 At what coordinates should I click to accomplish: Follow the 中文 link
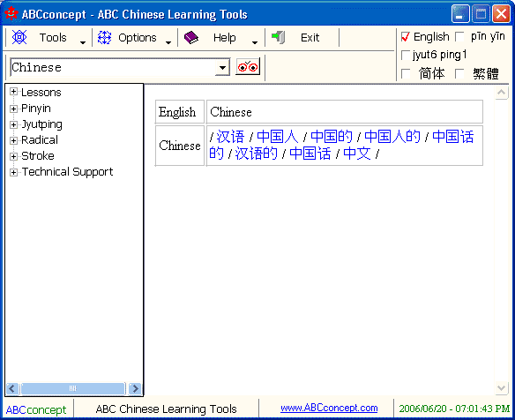point(357,154)
